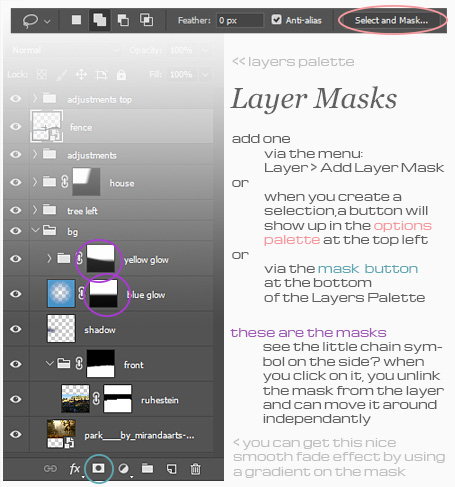Open the layer effects fx menu
Screen dimensions: 455x487
75,469
